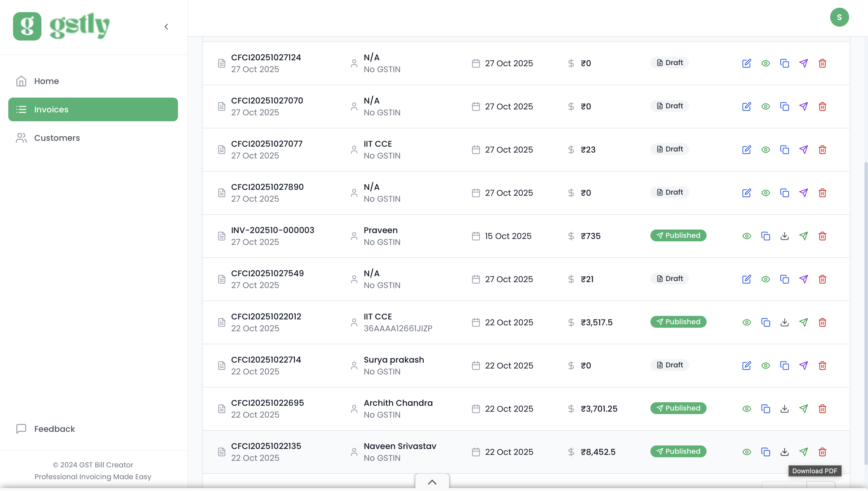This screenshot has height=491, width=868.
Task: Navigate to Home
Action: pyautogui.click(x=46, y=81)
